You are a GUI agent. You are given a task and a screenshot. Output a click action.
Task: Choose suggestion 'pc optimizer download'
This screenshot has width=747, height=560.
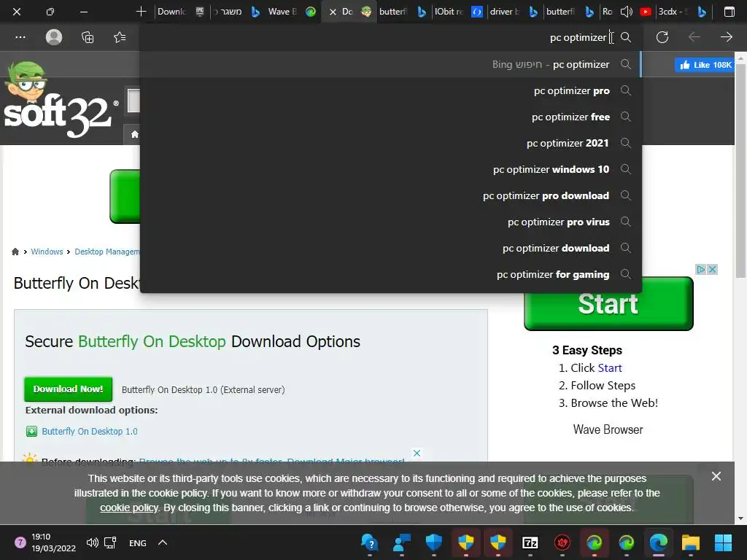pos(391,248)
